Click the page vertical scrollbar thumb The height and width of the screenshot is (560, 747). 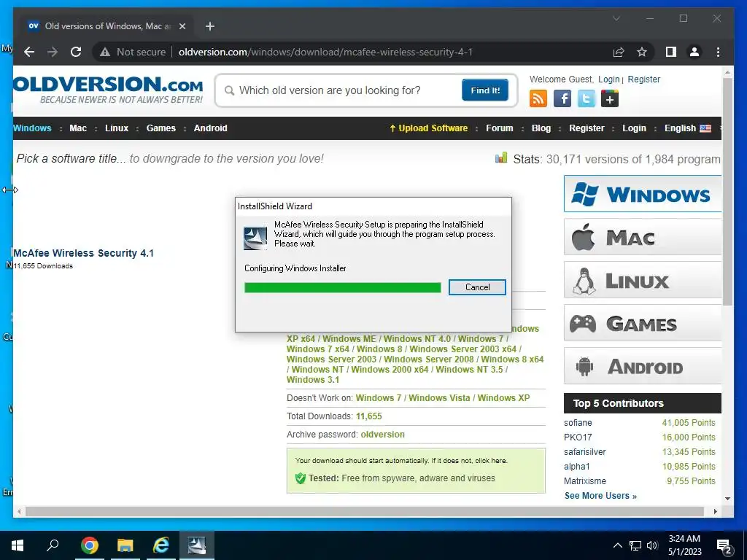[727, 192]
